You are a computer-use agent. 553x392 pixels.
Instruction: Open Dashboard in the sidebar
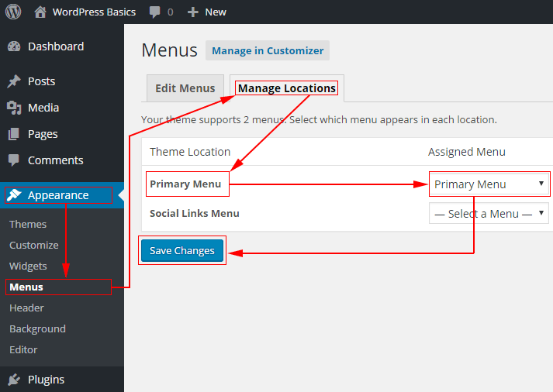(56, 46)
